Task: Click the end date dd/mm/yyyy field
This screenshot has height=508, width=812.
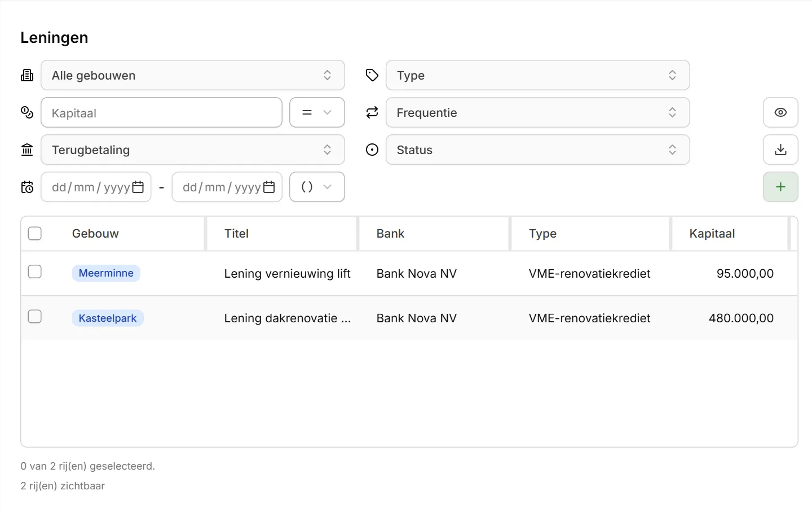Action: coord(227,187)
